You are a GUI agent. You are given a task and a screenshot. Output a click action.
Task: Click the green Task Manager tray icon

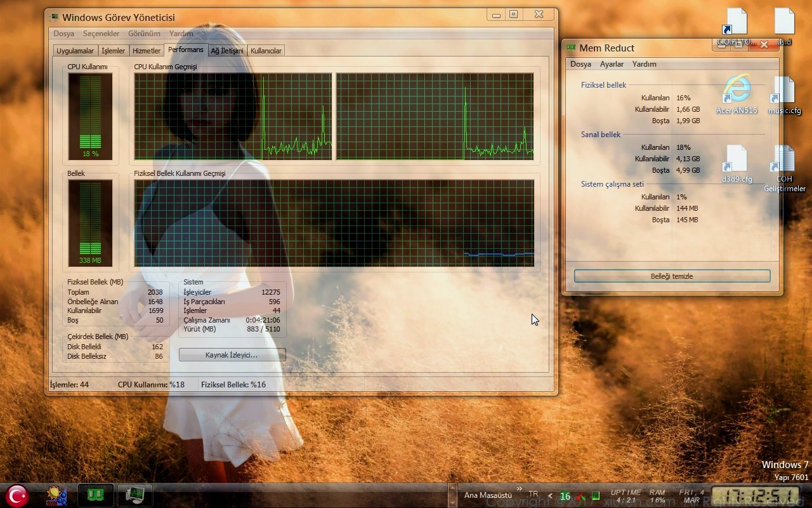[x=596, y=496]
